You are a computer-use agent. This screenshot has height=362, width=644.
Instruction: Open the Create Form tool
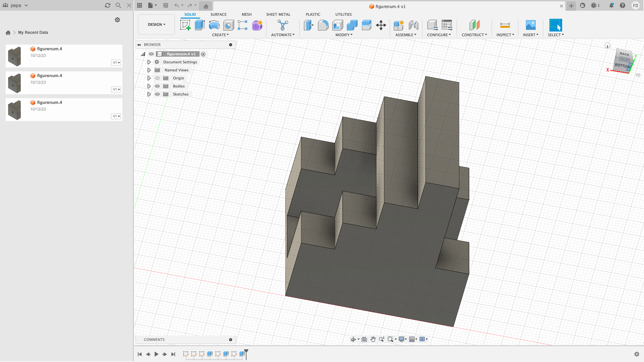tap(257, 25)
